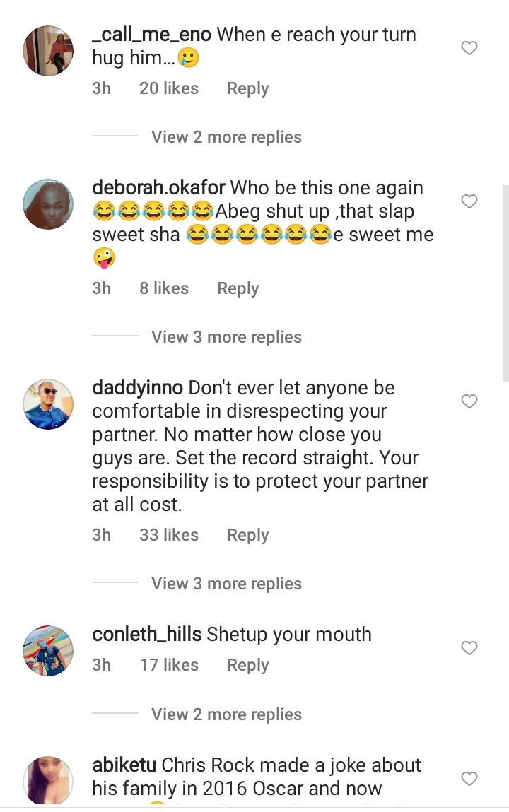Screen dimensions: 509x812
Task: Like daddyinno's comment via heart icon
Action: (469, 402)
